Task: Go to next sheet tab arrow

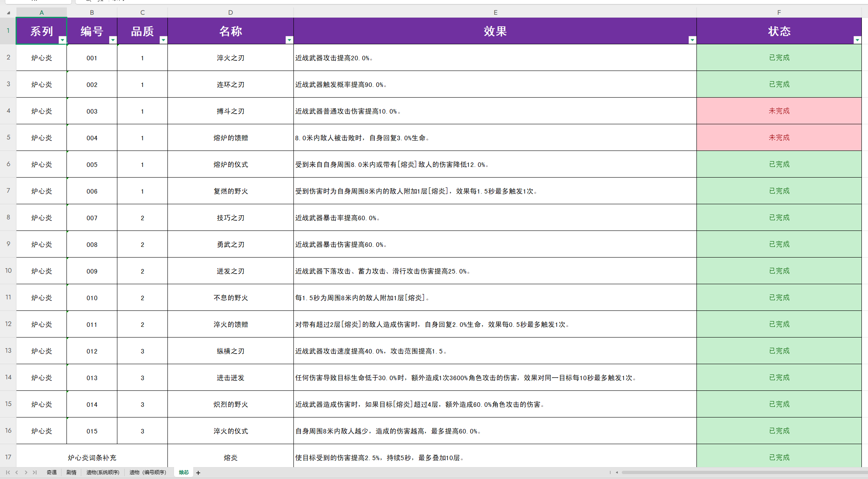Action: tap(26, 472)
